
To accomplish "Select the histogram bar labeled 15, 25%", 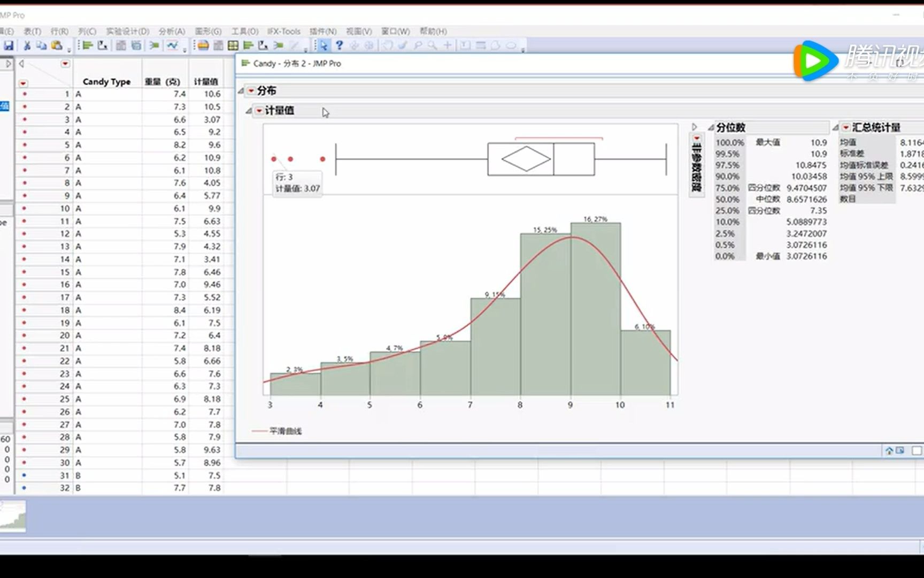I will click(545, 314).
